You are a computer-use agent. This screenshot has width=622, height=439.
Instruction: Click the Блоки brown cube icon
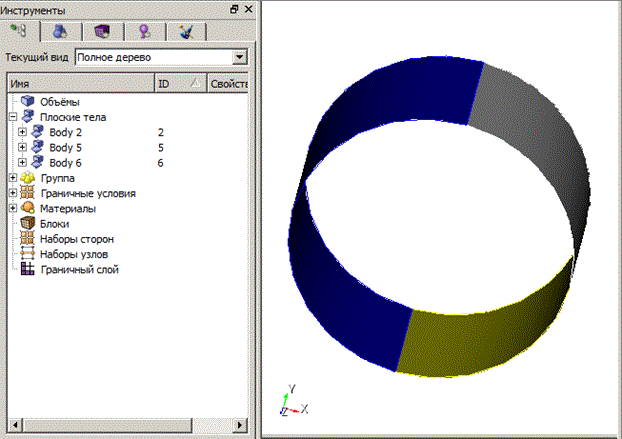click(x=28, y=223)
